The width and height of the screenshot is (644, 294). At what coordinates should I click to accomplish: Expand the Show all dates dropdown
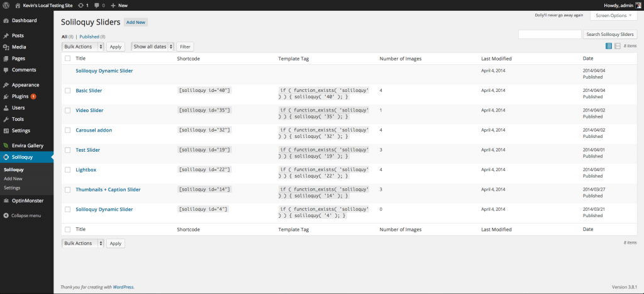(x=152, y=47)
